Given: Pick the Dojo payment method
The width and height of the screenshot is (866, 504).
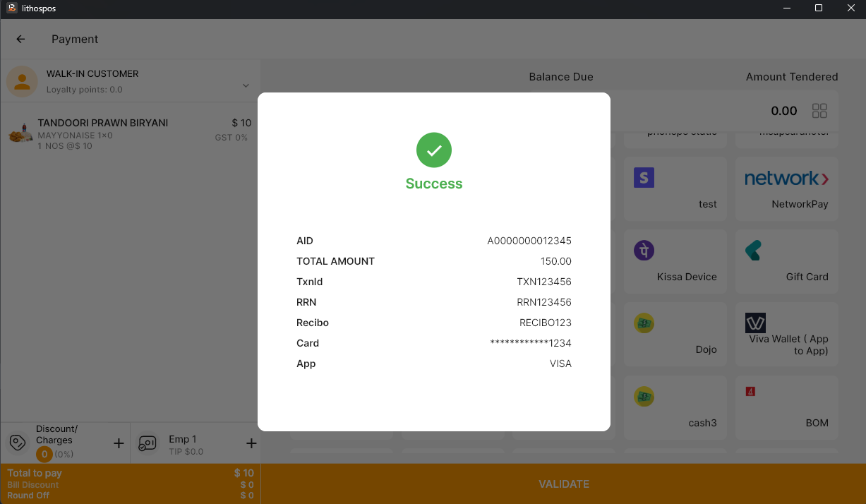Looking at the screenshot, I should click(675, 334).
